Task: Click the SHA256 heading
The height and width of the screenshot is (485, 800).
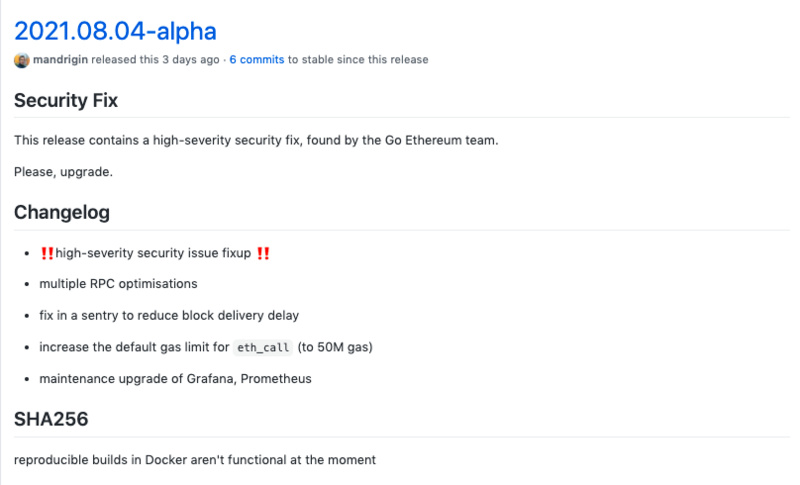Action: [51, 419]
